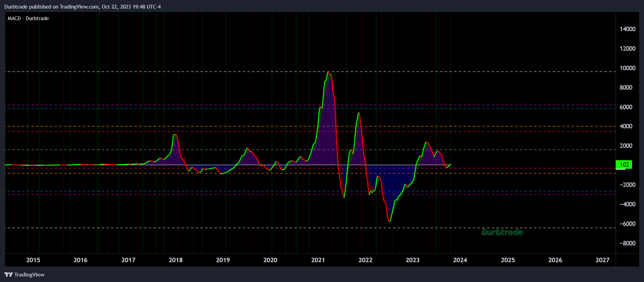Viewport: 644px width, 282px height.
Task: Click the published-on TradingView.com header text
Action: 82,7
